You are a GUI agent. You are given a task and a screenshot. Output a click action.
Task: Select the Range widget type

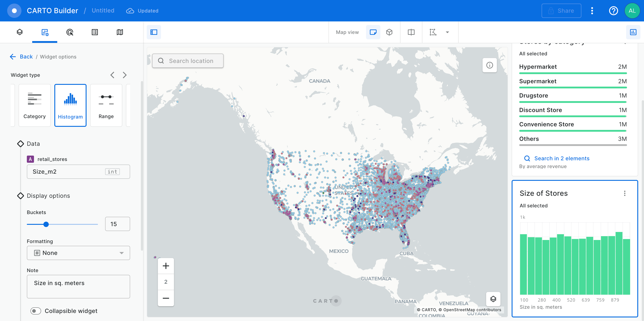click(106, 105)
